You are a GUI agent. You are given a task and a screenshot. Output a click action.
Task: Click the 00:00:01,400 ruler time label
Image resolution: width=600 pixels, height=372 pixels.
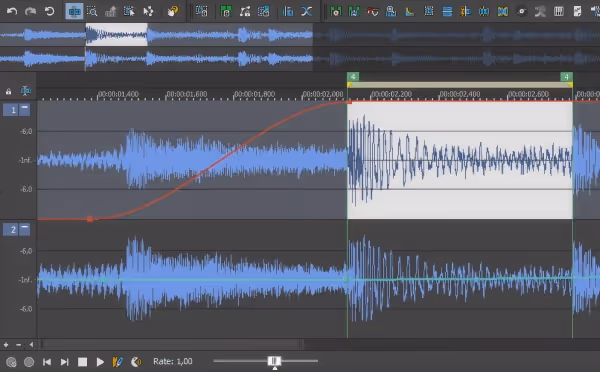pos(118,94)
